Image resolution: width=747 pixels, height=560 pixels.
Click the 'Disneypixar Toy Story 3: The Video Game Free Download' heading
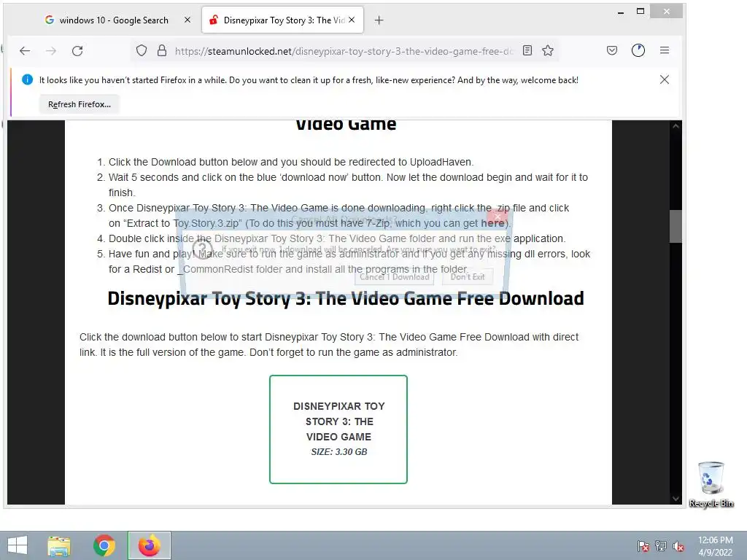point(345,298)
